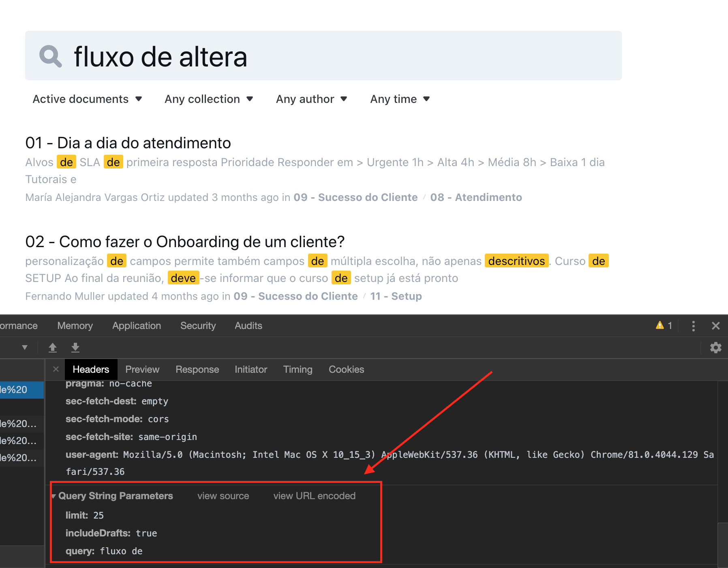Open the Any collection filter dropdown
Screen dimensions: 728x568
pyautogui.click(x=209, y=99)
